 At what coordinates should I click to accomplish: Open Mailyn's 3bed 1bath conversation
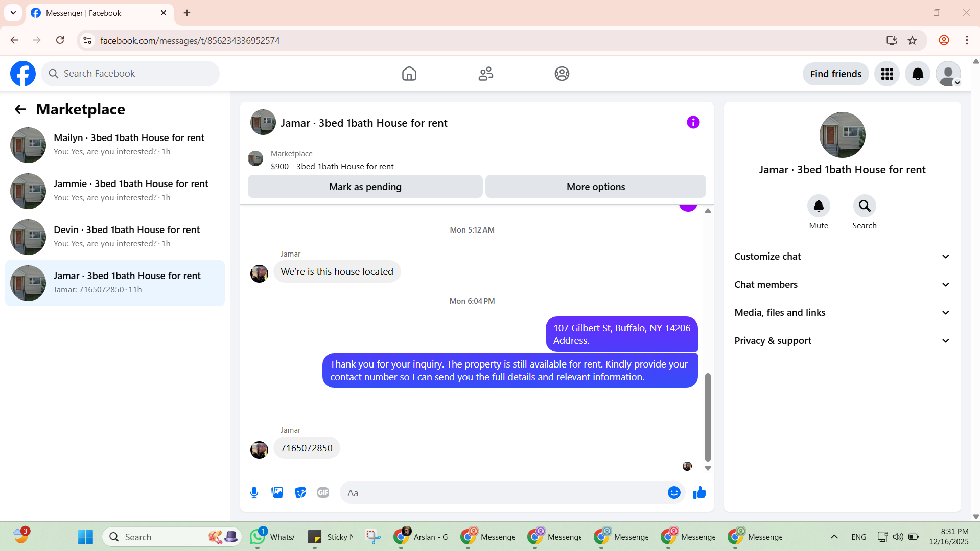pyautogui.click(x=115, y=145)
